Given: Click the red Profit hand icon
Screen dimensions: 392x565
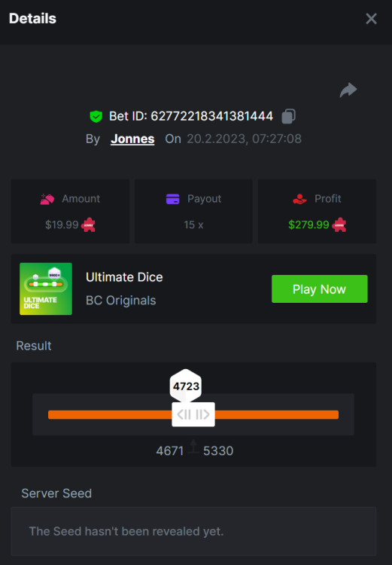Looking at the screenshot, I should 299,199.
